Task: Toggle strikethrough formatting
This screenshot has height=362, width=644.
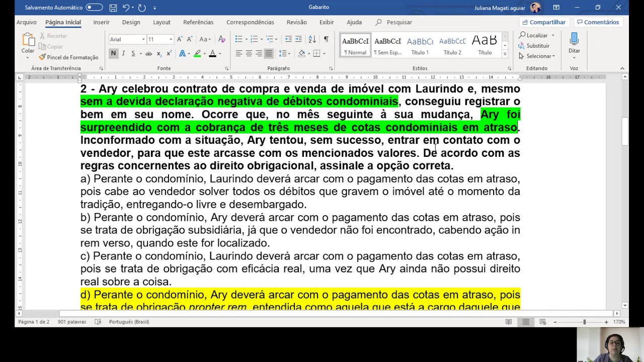Action: (x=148, y=53)
